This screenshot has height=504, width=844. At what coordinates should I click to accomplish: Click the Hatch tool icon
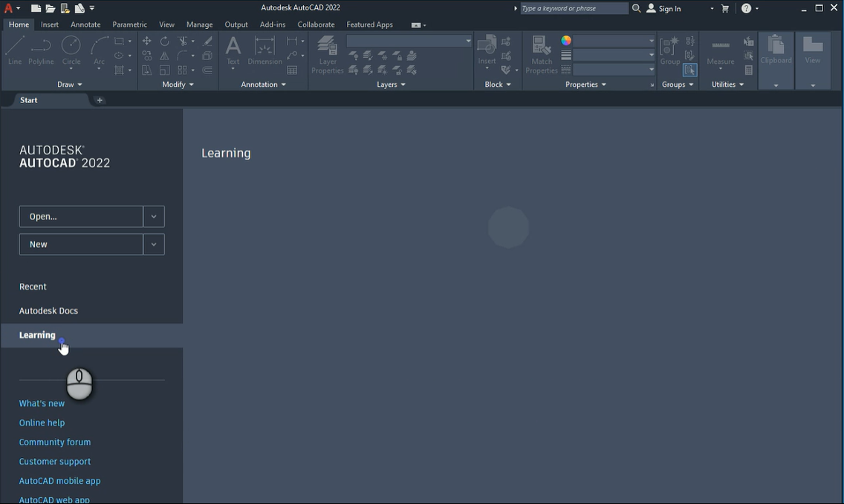tap(119, 70)
